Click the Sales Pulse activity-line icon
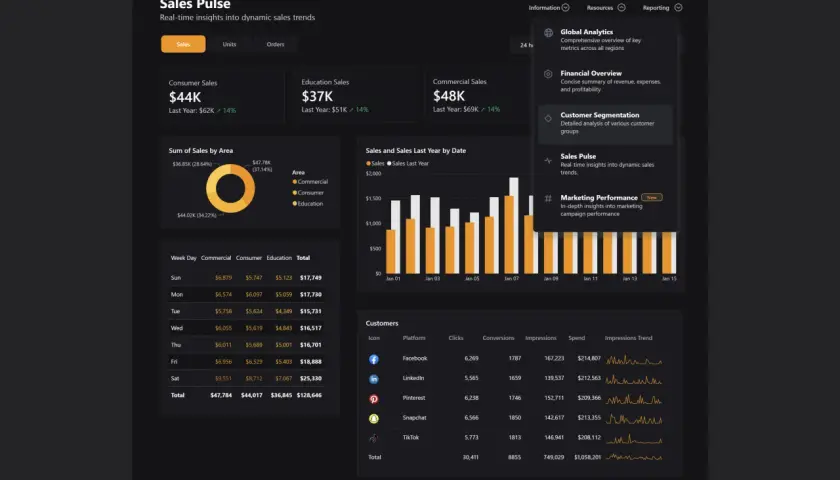 [548, 160]
